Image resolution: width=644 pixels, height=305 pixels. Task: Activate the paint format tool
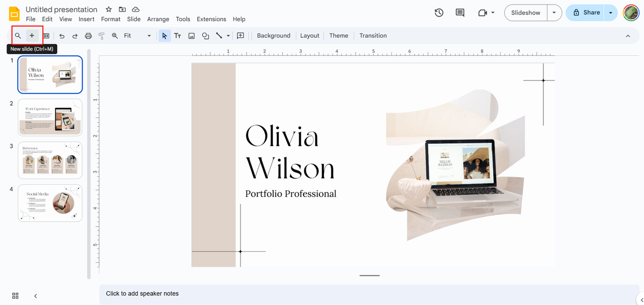(102, 36)
